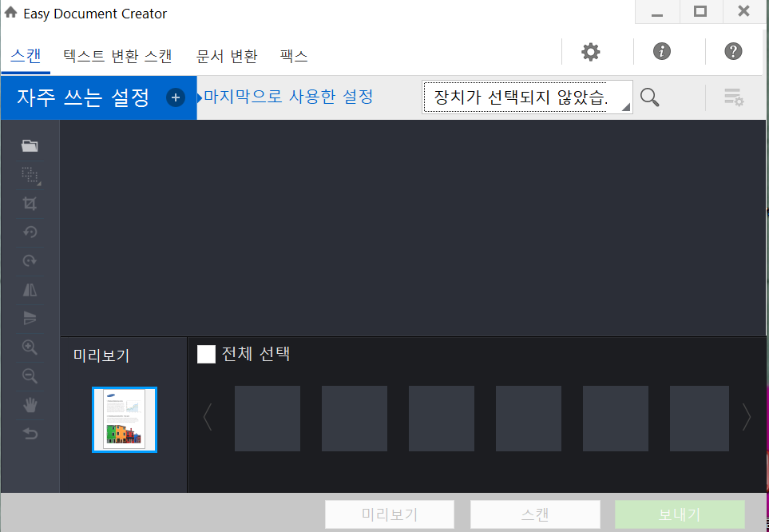Switch to the 문서 변환 tab
Viewport: 769px width, 532px height.
tap(227, 56)
